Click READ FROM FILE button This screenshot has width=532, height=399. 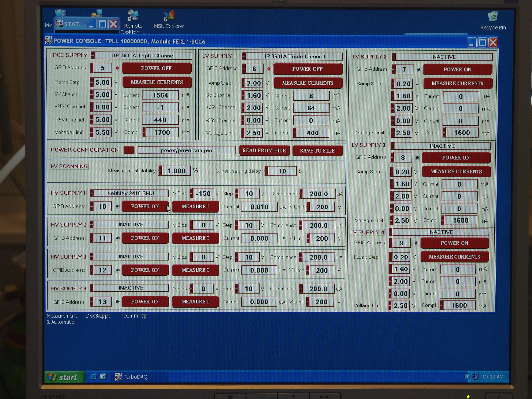click(264, 151)
